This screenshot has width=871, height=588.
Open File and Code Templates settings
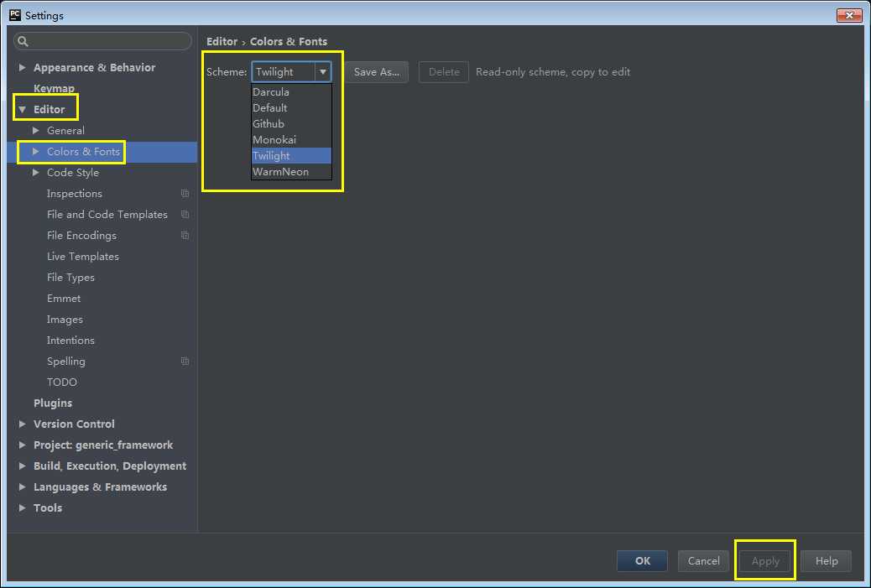pyautogui.click(x=107, y=215)
